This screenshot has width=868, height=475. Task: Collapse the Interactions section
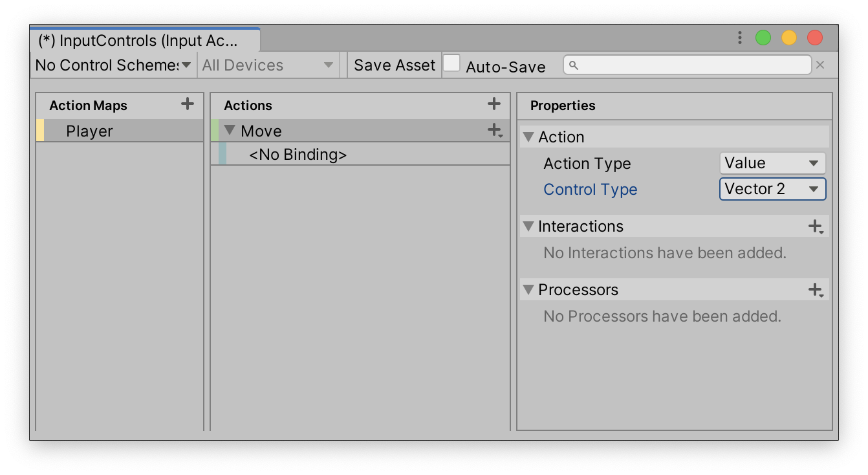tap(528, 226)
